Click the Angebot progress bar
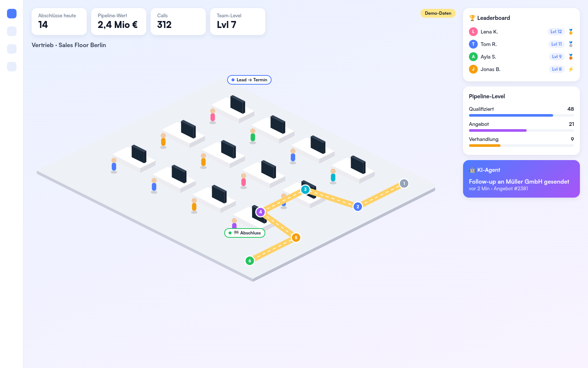 tap(521, 130)
